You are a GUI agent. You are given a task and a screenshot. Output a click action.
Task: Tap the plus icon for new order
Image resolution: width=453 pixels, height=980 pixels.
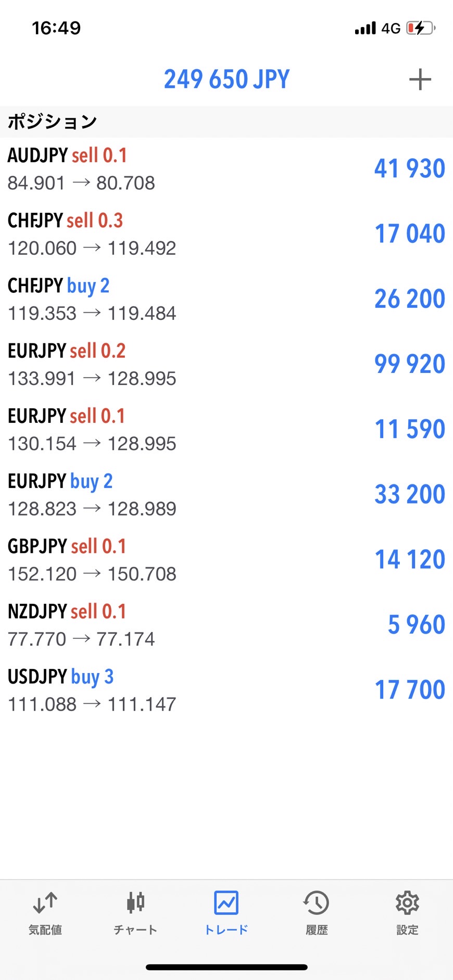(x=420, y=80)
